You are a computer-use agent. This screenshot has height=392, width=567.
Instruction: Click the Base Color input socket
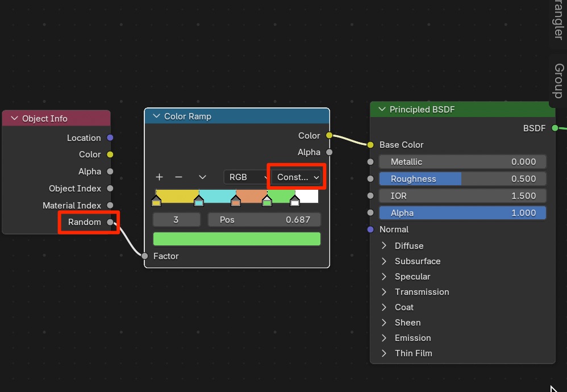(370, 145)
